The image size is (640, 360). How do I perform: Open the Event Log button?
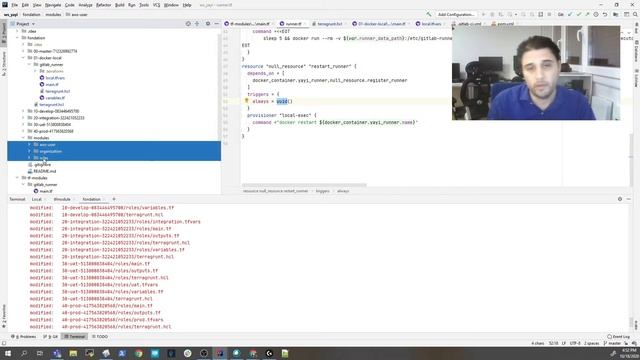click(x=618, y=337)
